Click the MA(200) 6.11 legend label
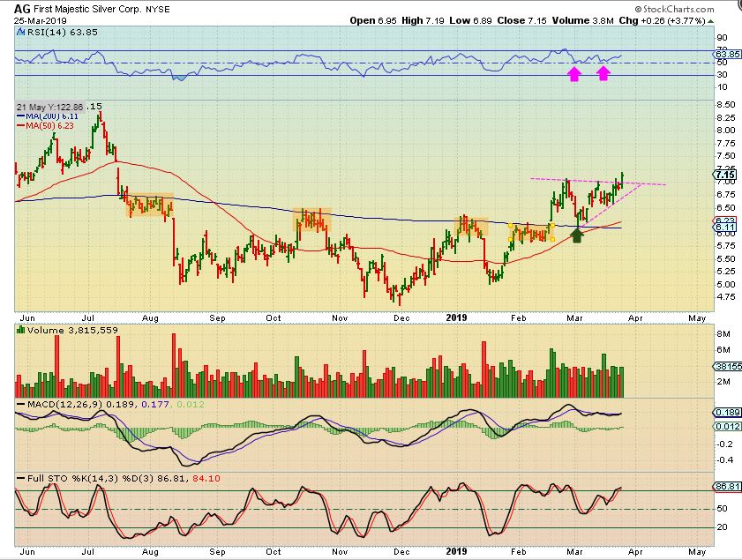 point(52,116)
